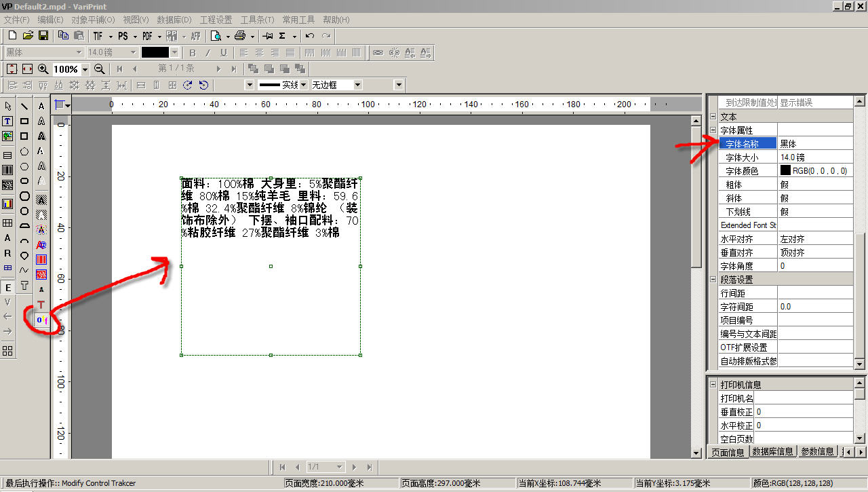Viewport: 868px width, 492px height.
Task: Click the 字体颜色 black swatch in properties
Action: point(785,171)
